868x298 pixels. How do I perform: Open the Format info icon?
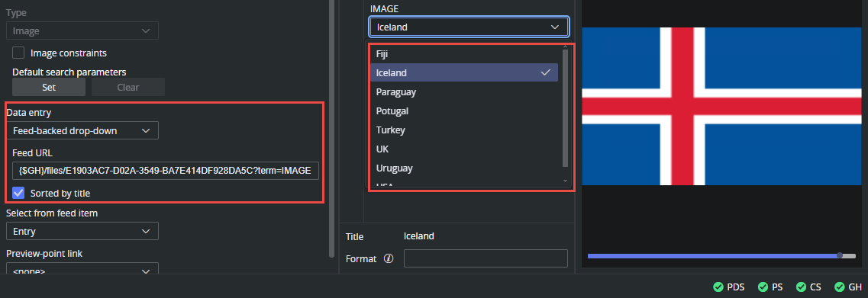pyautogui.click(x=389, y=258)
